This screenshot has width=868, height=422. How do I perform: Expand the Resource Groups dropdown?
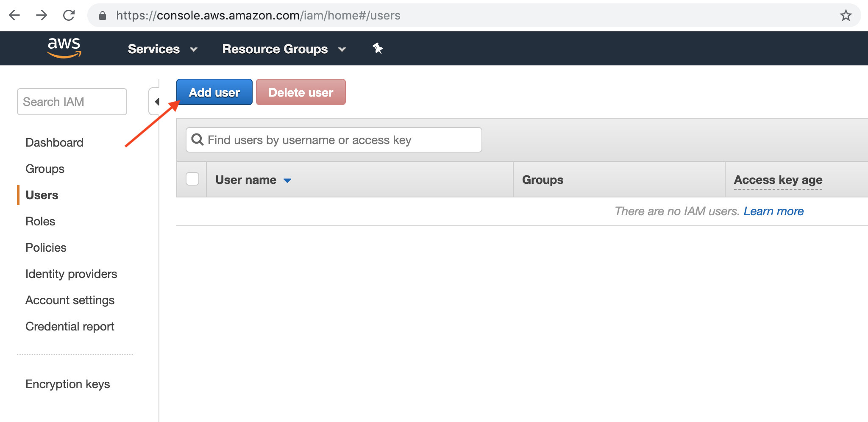(284, 49)
